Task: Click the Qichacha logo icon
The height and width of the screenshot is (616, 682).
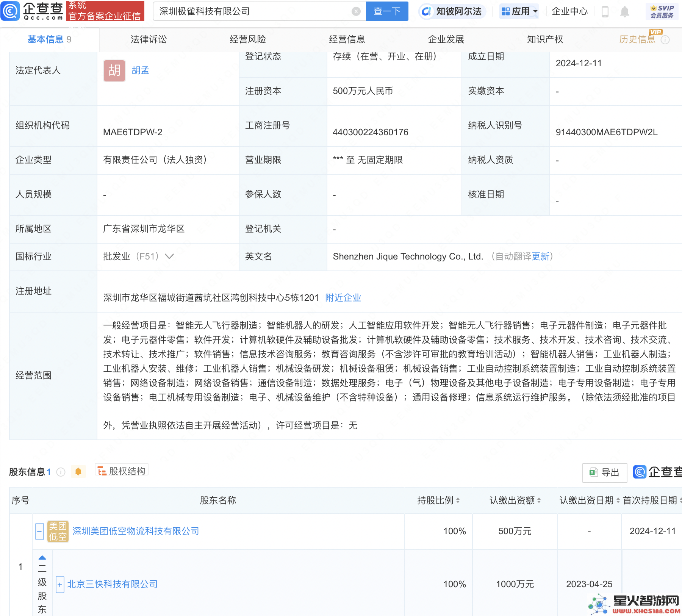Action: coord(10,11)
